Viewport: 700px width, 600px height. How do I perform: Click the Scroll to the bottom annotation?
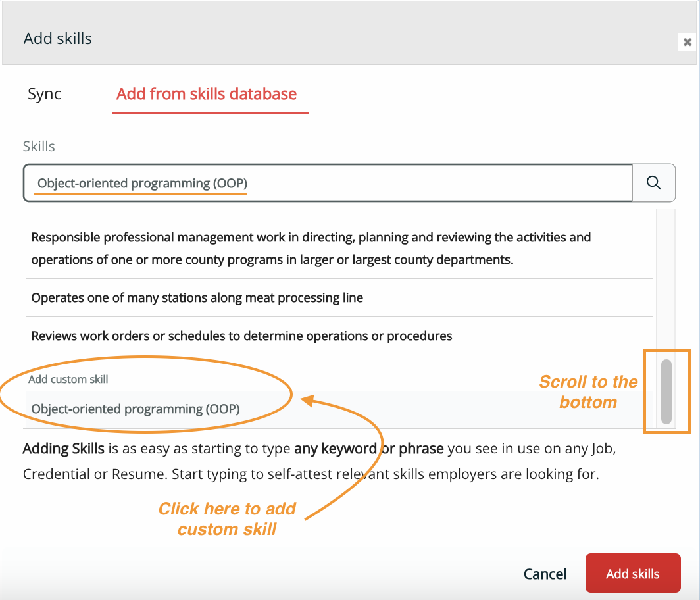click(588, 391)
